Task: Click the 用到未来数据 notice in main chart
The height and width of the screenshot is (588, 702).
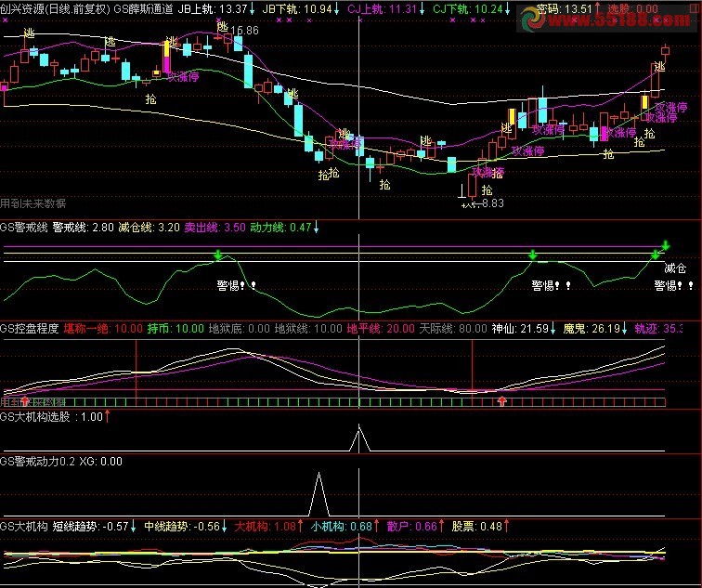Action: click(x=33, y=203)
